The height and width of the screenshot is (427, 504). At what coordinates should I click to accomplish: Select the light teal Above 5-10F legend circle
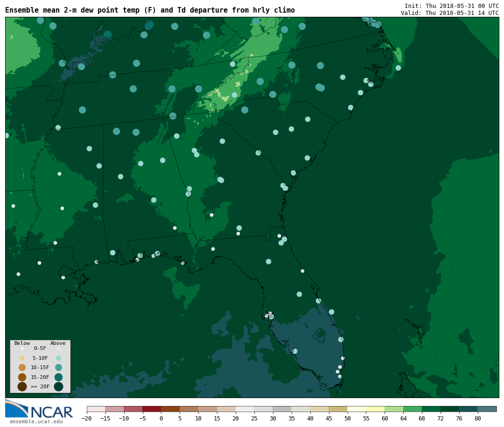(58, 358)
